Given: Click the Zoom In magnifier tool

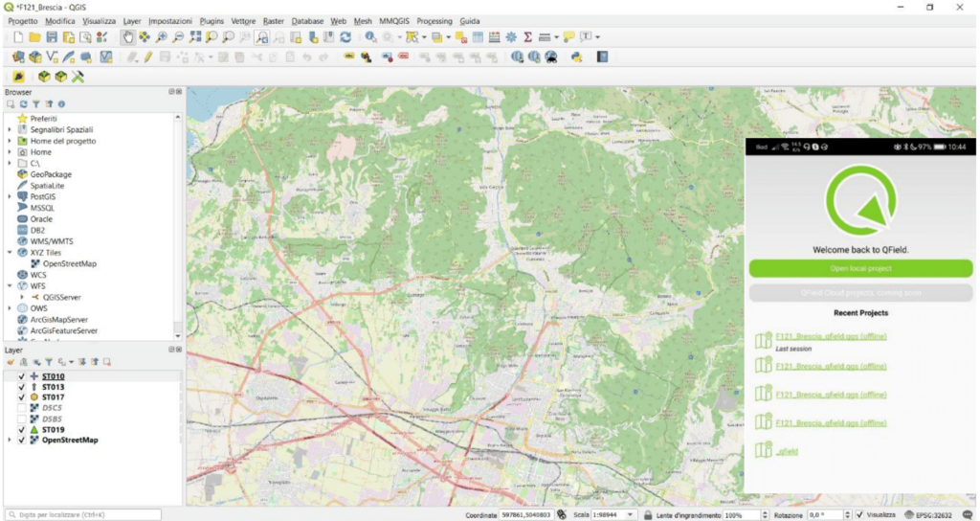Looking at the screenshot, I should (x=161, y=37).
